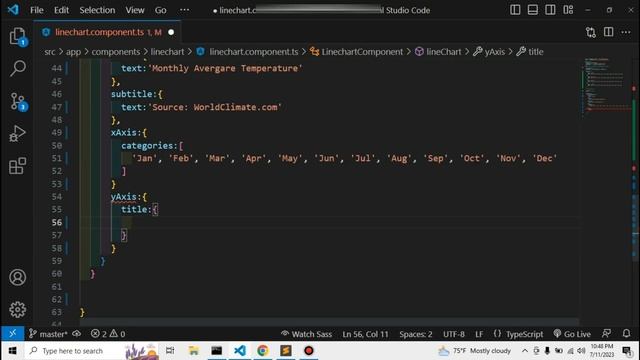This screenshot has height=360, width=640.
Task: Show hidden system tray icons chevron
Action: (524, 351)
